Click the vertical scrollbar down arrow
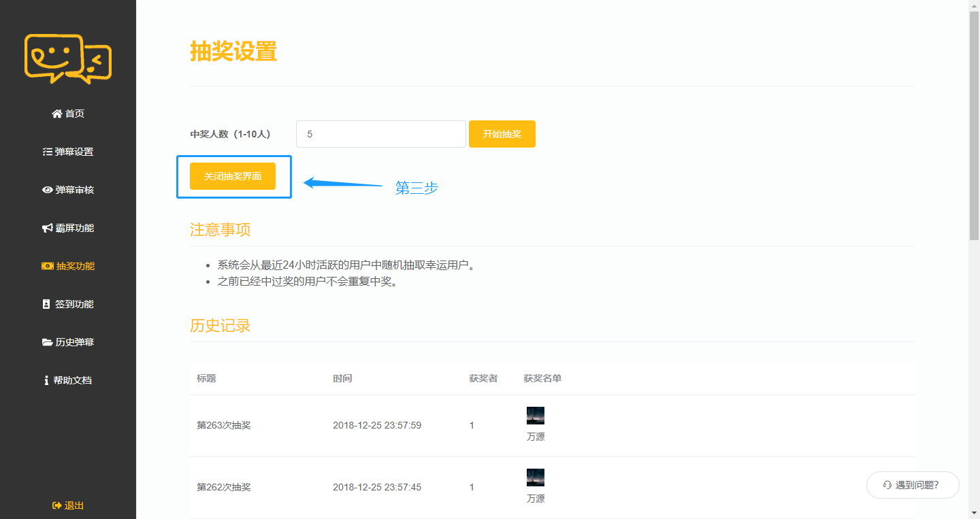The height and width of the screenshot is (519, 980). tap(974, 513)
